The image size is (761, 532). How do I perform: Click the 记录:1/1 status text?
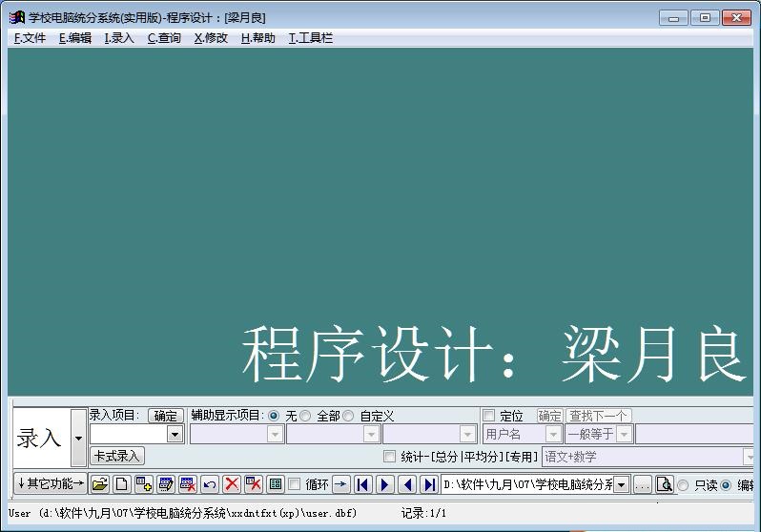pyautogui.click(x=423, y=513)
